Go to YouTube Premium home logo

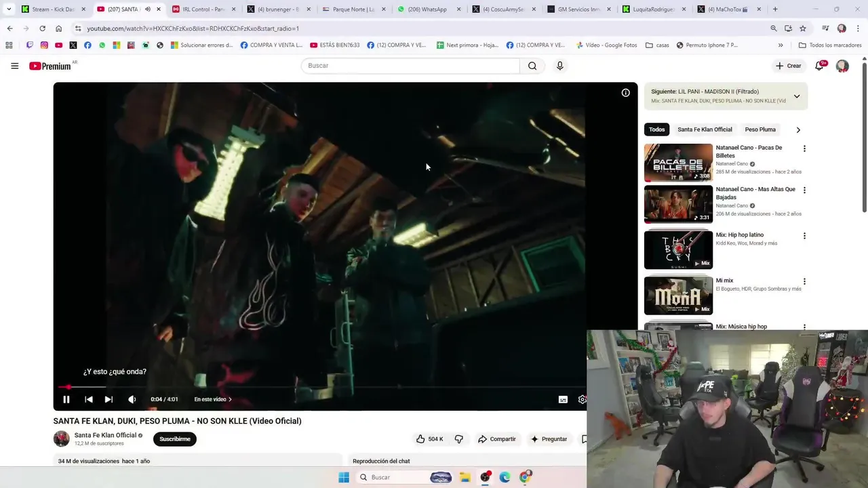52,66
